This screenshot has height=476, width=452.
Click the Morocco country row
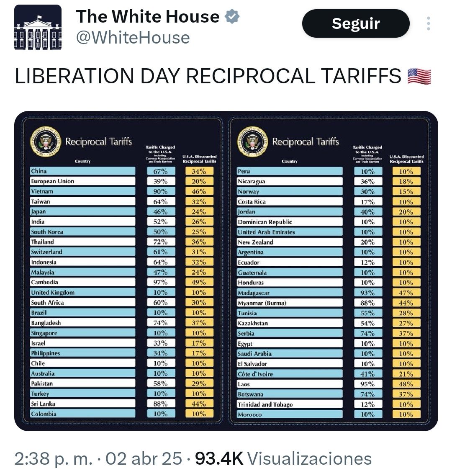(x=289, y=414)
